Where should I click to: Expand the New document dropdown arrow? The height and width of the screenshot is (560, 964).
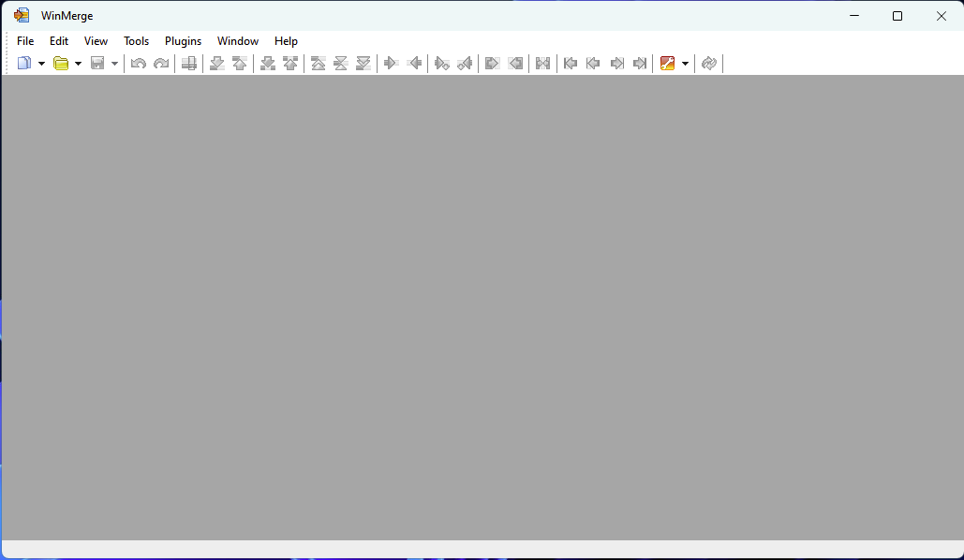click(x=42, y=64)
